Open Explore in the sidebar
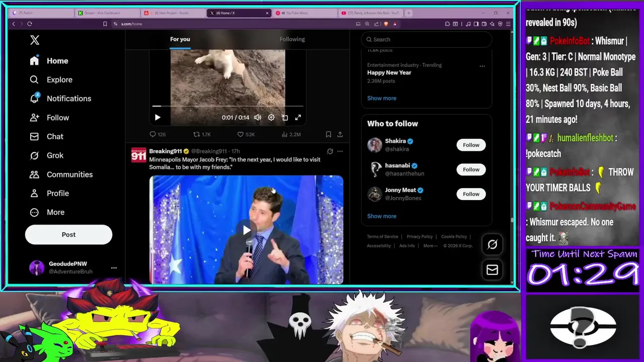Screen dimensions: 644x362 (x=51, y=79)
